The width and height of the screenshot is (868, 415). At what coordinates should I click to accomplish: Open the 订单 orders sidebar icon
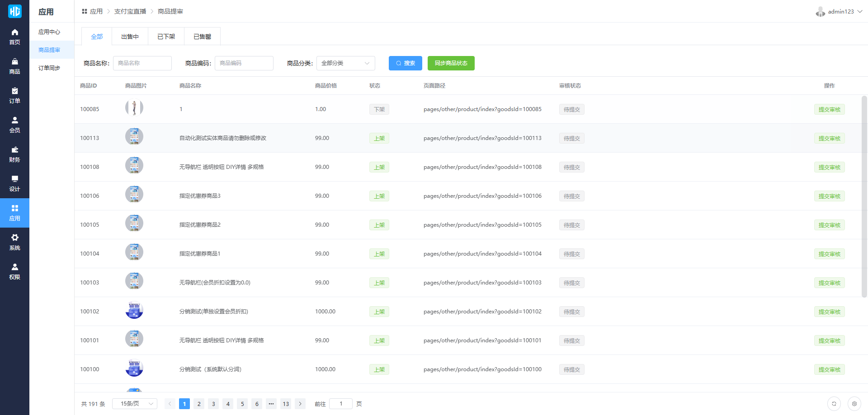point(14,95)
